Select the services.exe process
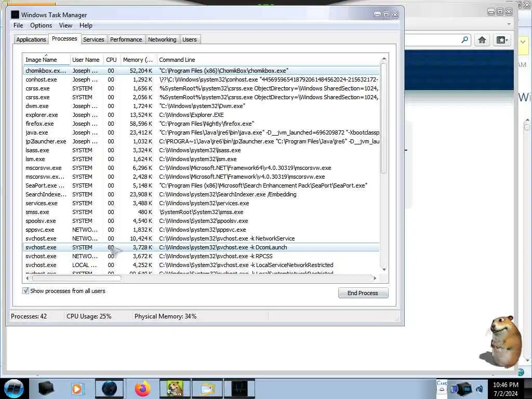The image size is (532, 399). click(x=202, y=203)
